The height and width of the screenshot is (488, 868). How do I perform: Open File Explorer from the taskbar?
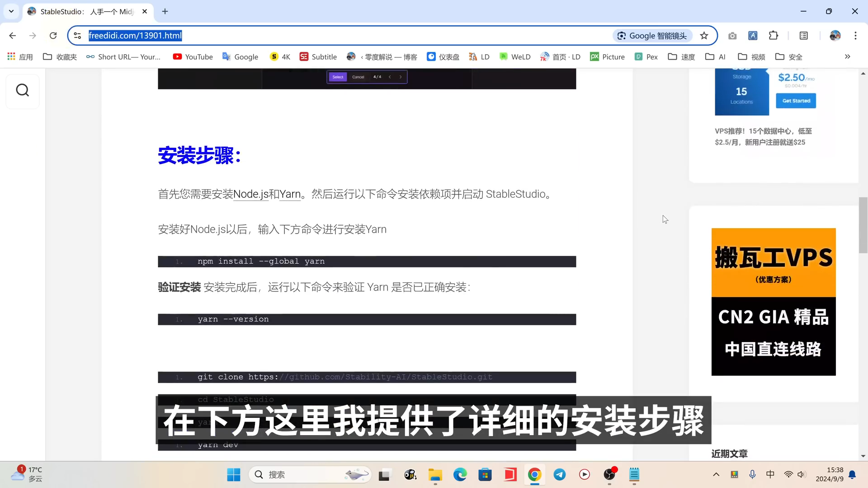pos(435,474)
